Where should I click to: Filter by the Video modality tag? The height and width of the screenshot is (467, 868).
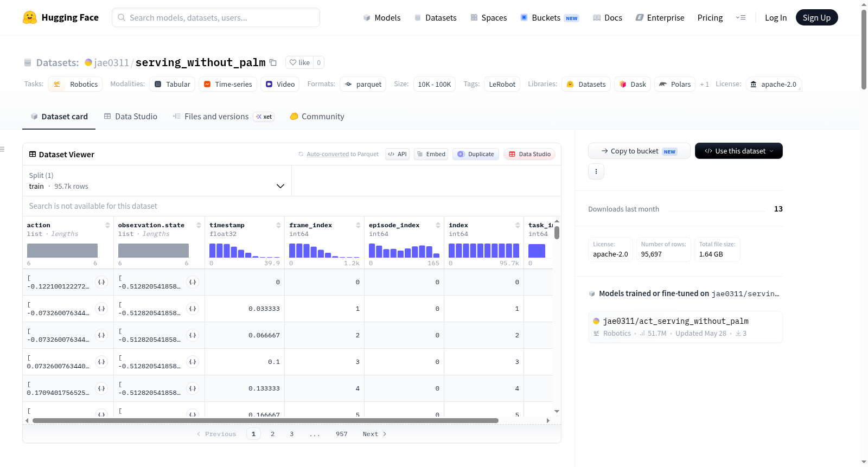[280, 84]
